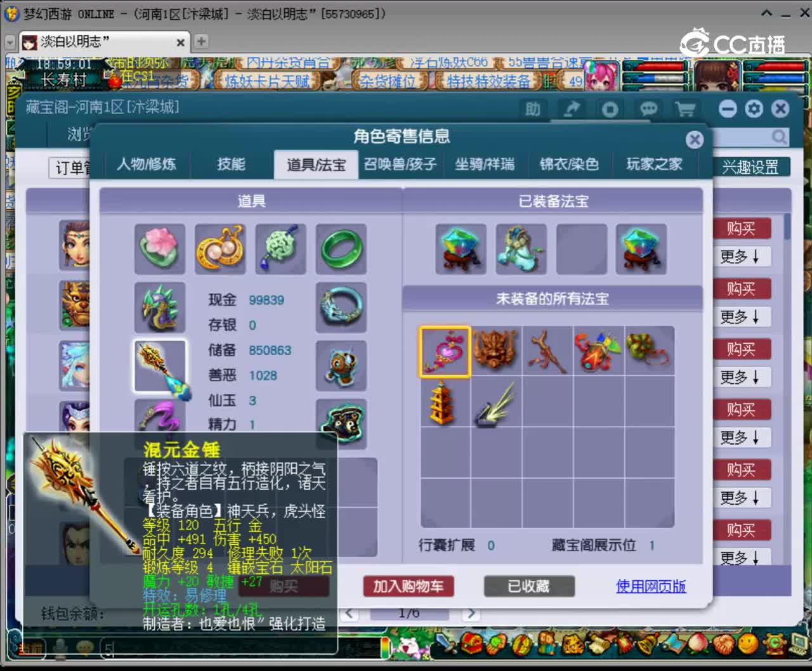Click the 善恶 value 1028

(x=263, y=375)
